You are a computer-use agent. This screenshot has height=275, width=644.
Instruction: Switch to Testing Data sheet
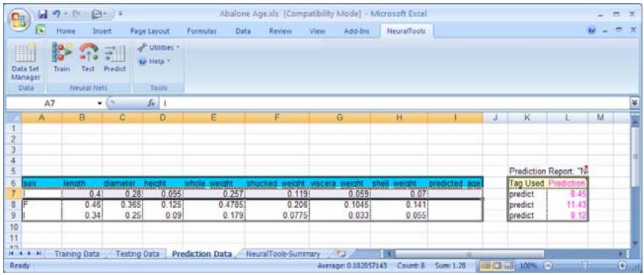pyautogui.click(x=137, y=254)
